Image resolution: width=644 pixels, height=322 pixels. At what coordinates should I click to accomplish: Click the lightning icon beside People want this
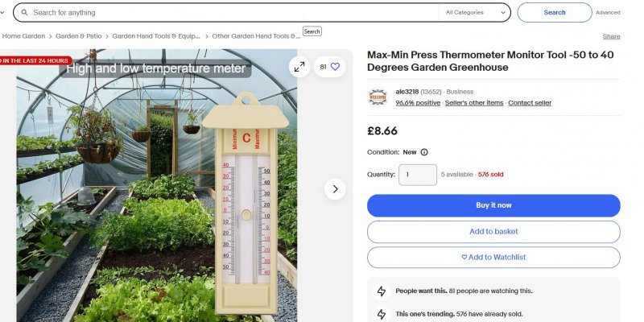[382, 291]
